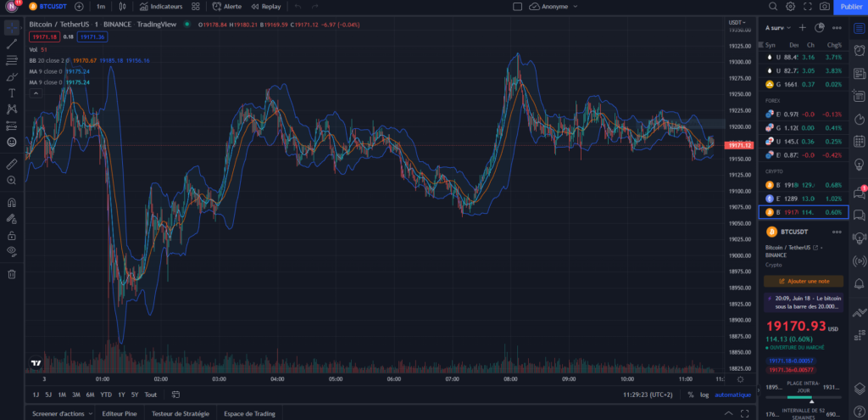Open the Editeur Pine tab
868x420 pixels.
[x=120, y=413]
